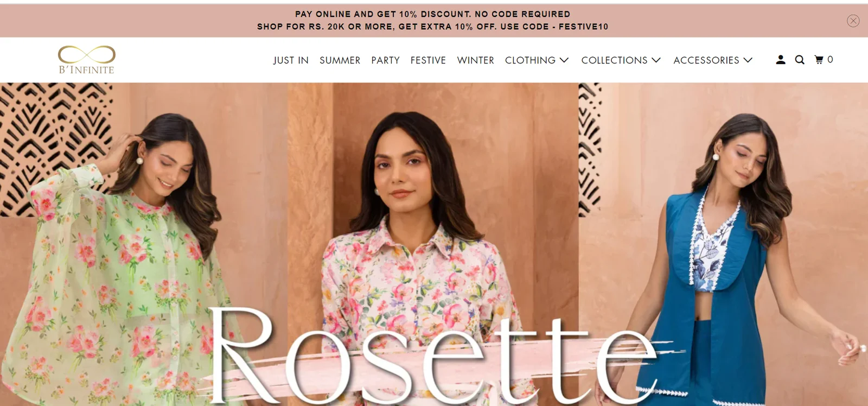The width and height of the screenshot is (868, 406).
Task: Click the gold infinity symbol in the logo
Action: tap(87, 54)
